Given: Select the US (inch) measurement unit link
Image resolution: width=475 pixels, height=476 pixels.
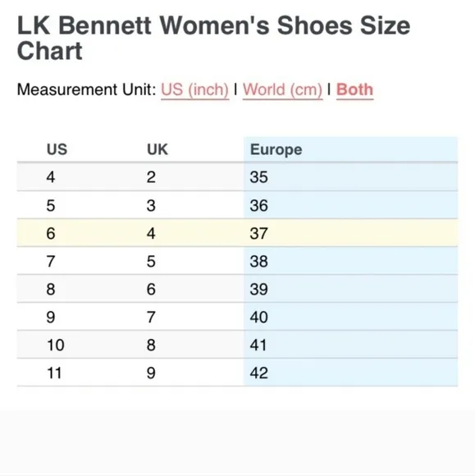Looking at the screenshot, I should pyautogui.click(x=194, y=89).
